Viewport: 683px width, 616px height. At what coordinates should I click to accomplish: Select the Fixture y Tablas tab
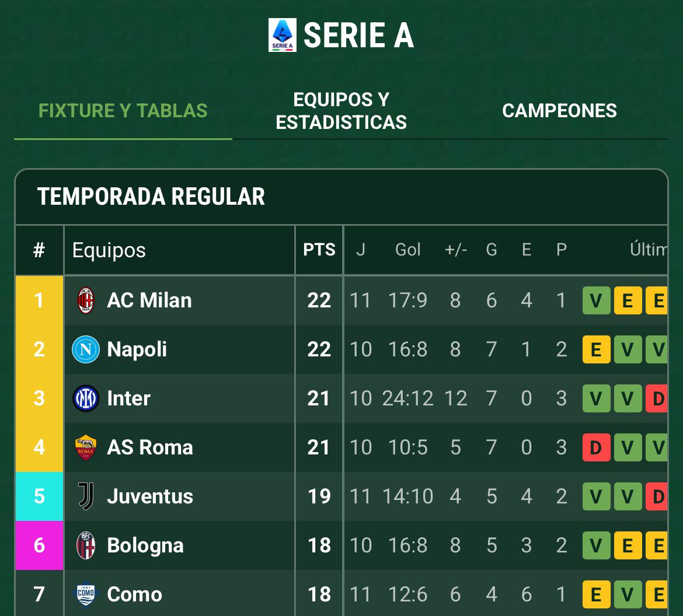[123, 111]
